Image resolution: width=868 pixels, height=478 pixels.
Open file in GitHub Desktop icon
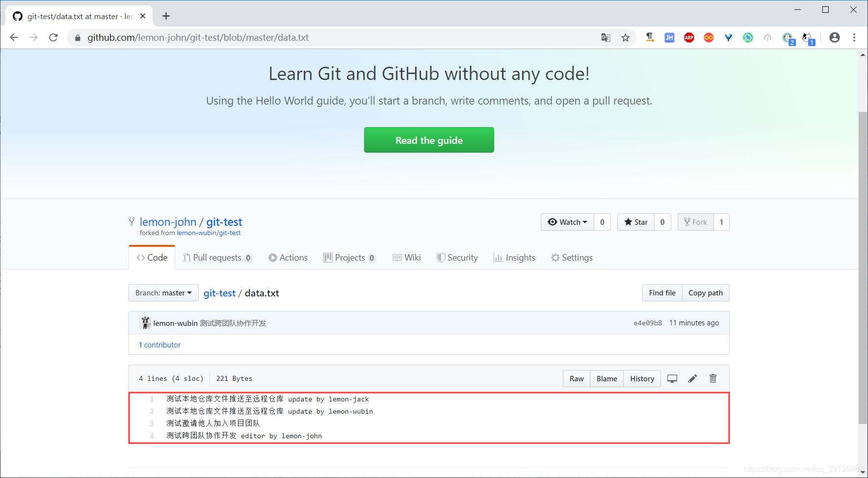pos(672,379)
